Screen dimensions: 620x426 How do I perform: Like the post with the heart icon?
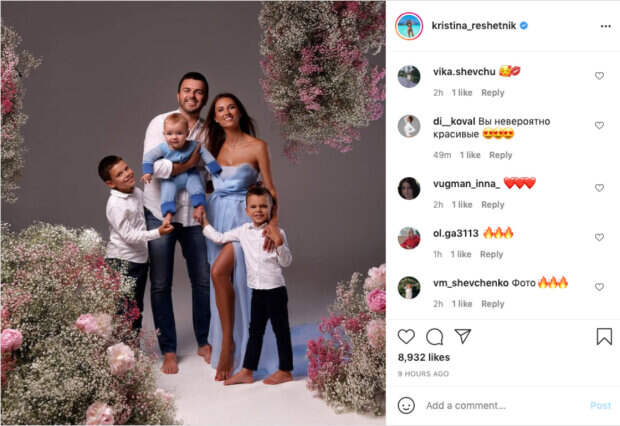click(406, 336)
